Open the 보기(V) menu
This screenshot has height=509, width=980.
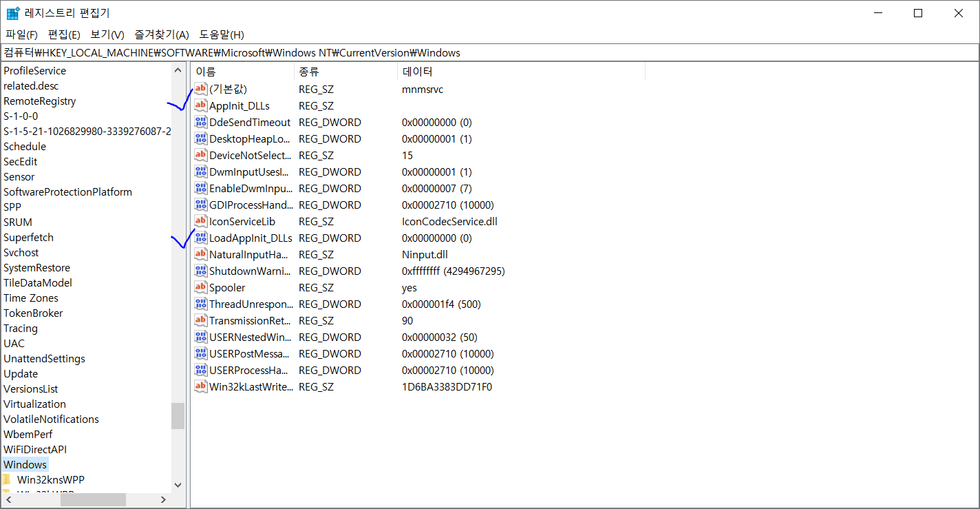107,34
